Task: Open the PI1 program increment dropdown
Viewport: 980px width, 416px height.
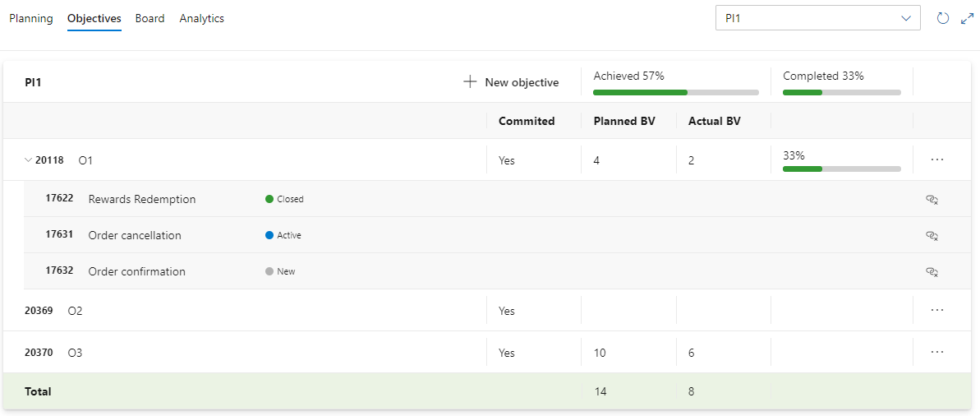Action: click(x=818, y=18)
